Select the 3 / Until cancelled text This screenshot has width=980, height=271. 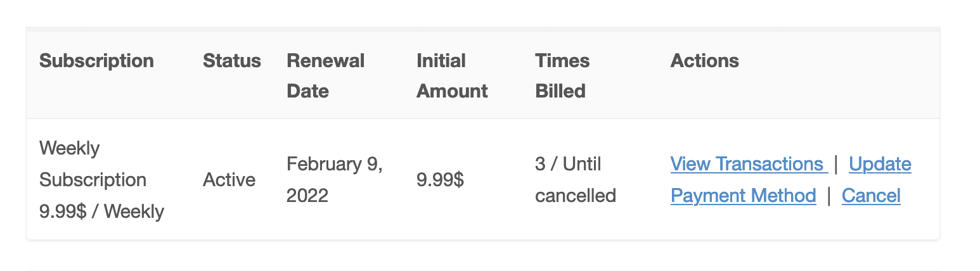coord(576,180)
